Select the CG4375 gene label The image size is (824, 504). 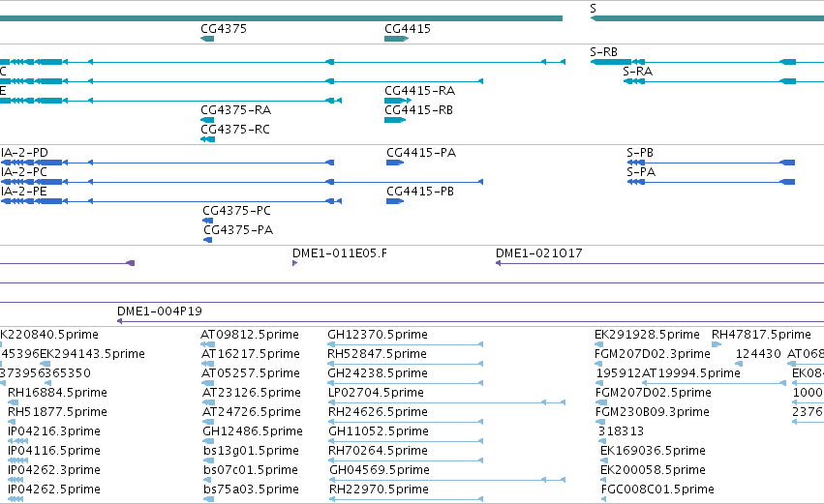[x=224, y=29]
